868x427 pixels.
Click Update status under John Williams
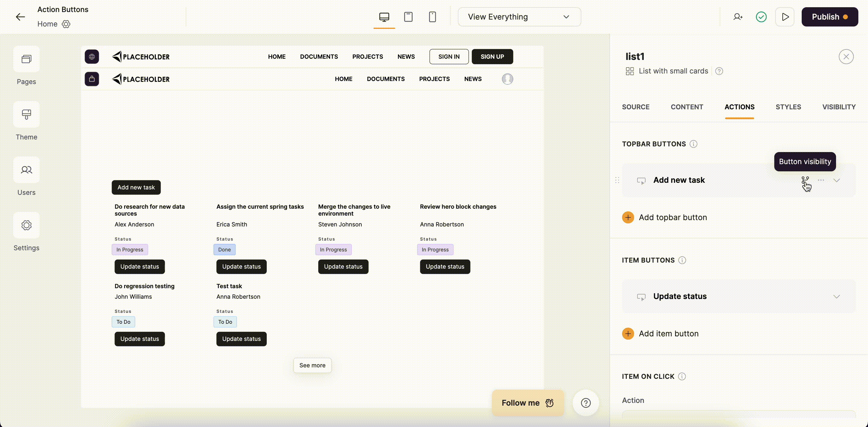(140, 339)
